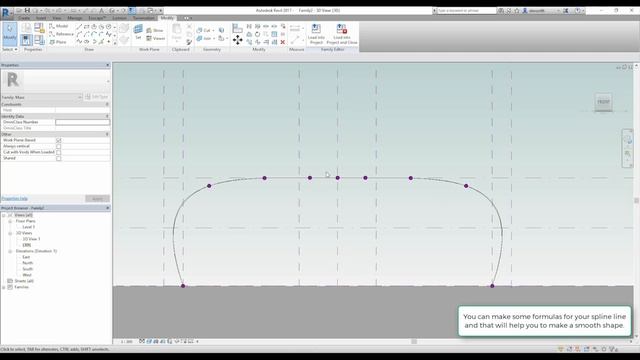
Task: Collapse the Floor Plans tree node
Action: pos(10,221)
